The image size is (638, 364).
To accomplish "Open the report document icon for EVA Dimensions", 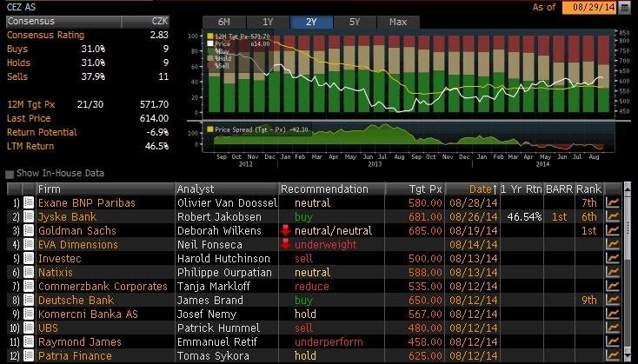I will click(29, 244).
